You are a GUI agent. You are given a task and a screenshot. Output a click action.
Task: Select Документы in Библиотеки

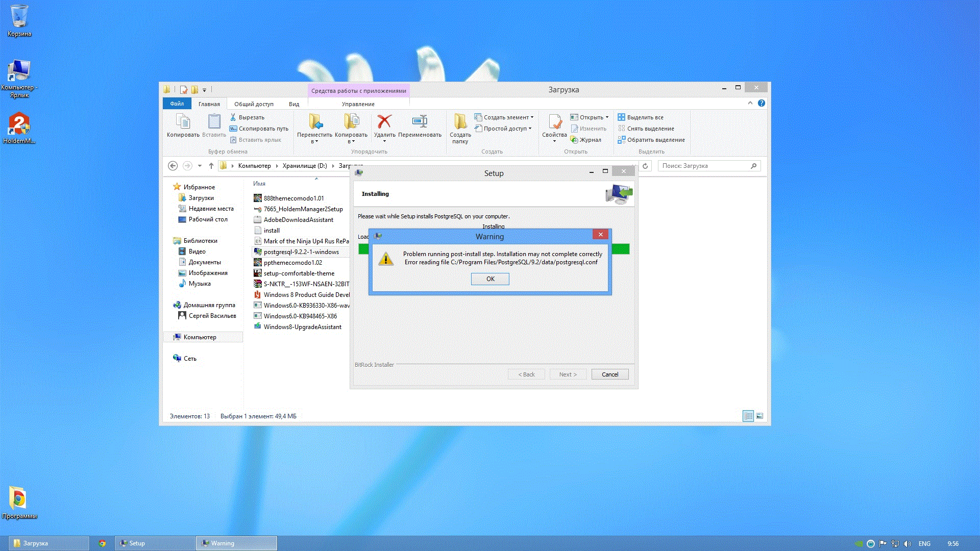point(205,262)
